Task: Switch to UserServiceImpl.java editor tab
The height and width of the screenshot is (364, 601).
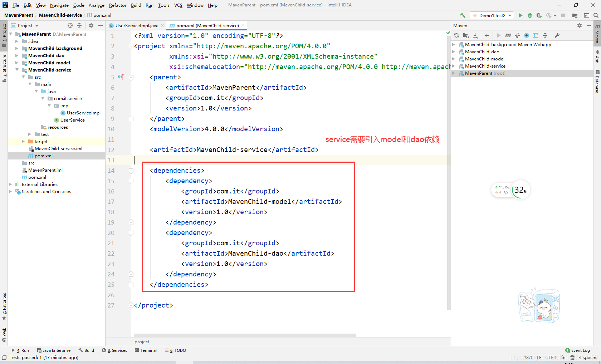Action: [x=137, y=25]
